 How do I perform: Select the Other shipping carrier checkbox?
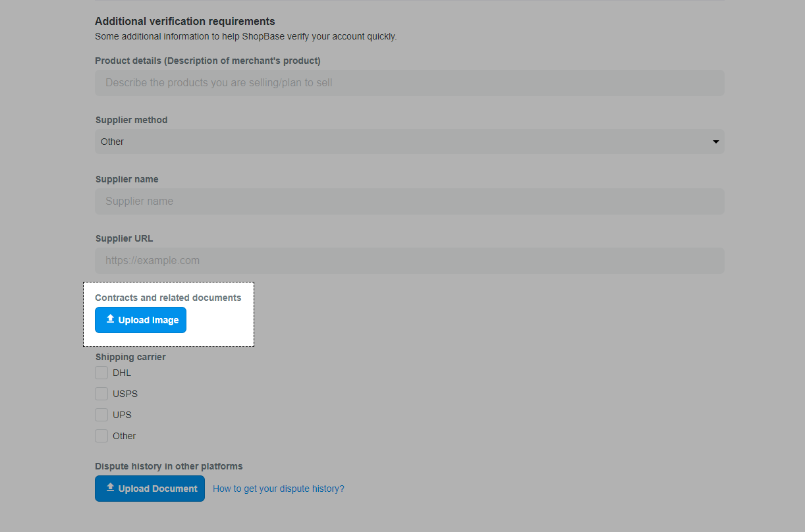pyautogui.click(x=101, y=436)
